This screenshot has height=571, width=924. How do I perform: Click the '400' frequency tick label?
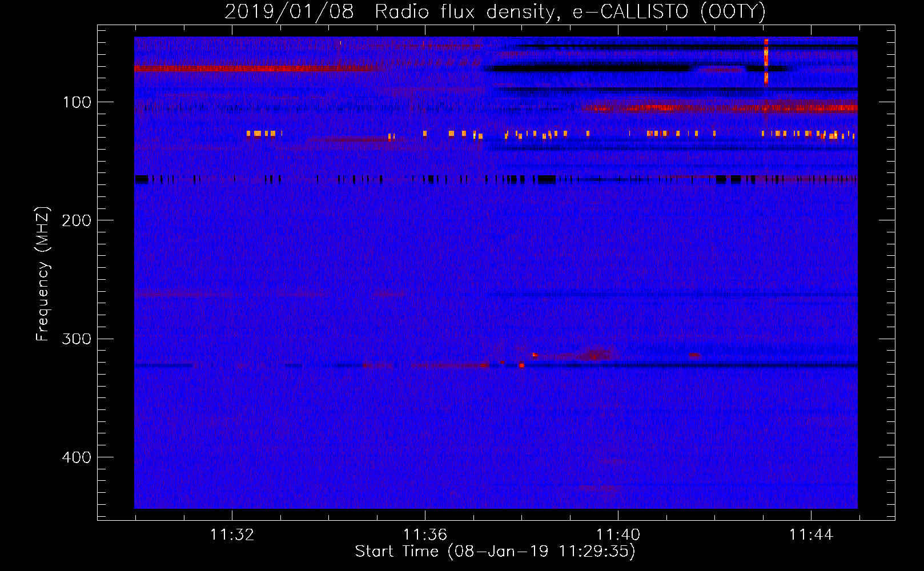(77, 457)
